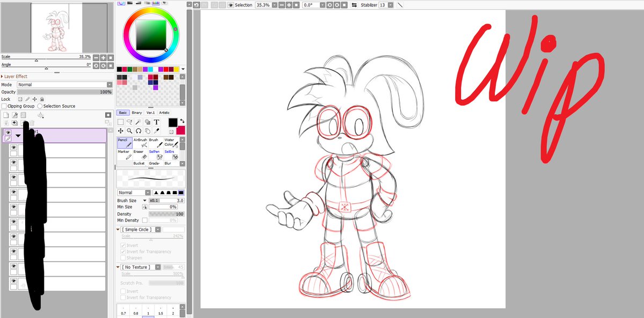Zoom in with the toolbar plus button

pos(289,5)
